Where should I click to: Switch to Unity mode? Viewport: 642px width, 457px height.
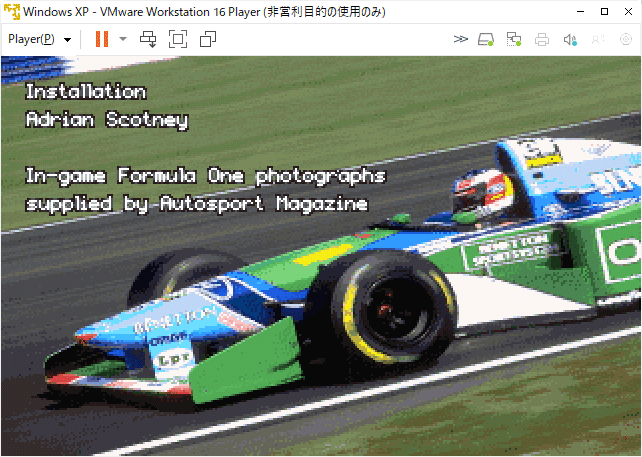pyautogui.click(x=208, y=39)
